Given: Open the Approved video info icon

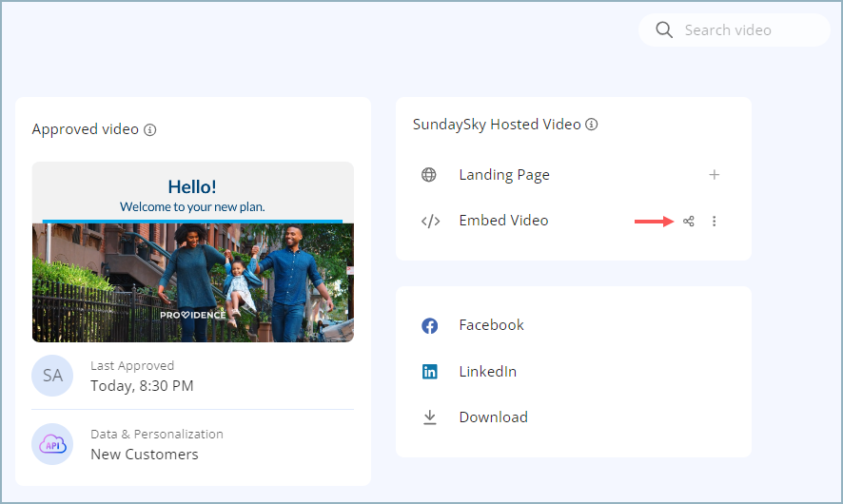Looking at the screenshot, I should pyautogui.click(x=150, y=130).
